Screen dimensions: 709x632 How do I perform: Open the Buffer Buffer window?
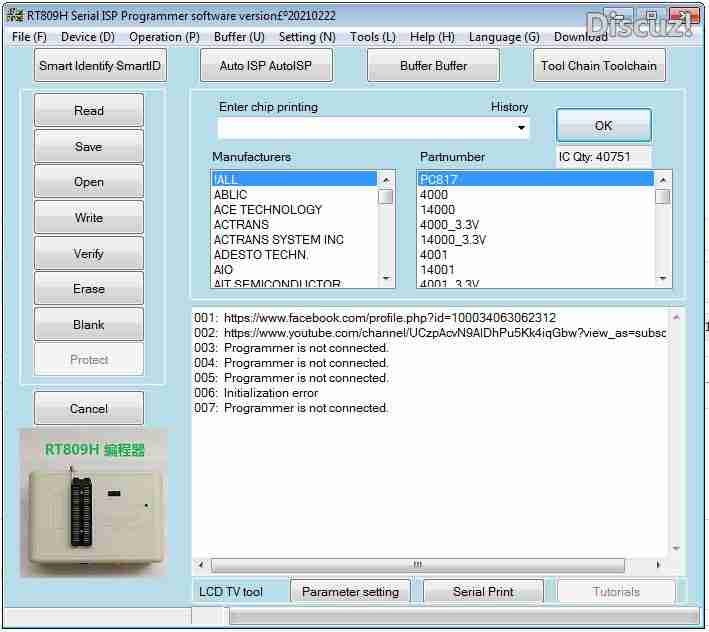(433, 66)
